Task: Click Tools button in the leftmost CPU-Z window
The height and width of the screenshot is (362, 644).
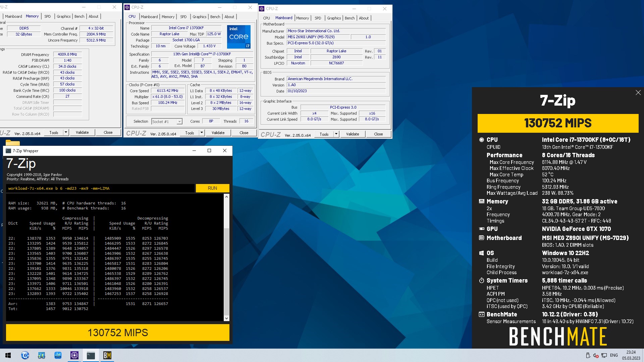Action: click(x=54, y=132)
